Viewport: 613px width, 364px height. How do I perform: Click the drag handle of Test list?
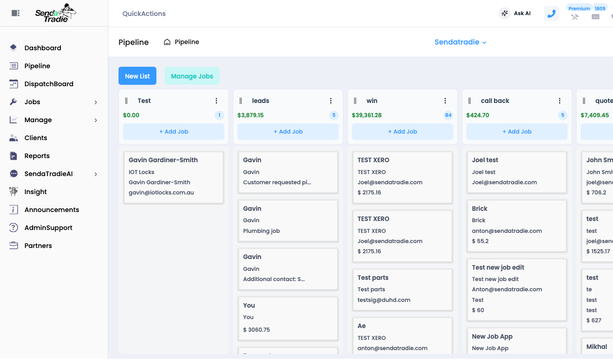pyautogui.click(x=126, y=101)
